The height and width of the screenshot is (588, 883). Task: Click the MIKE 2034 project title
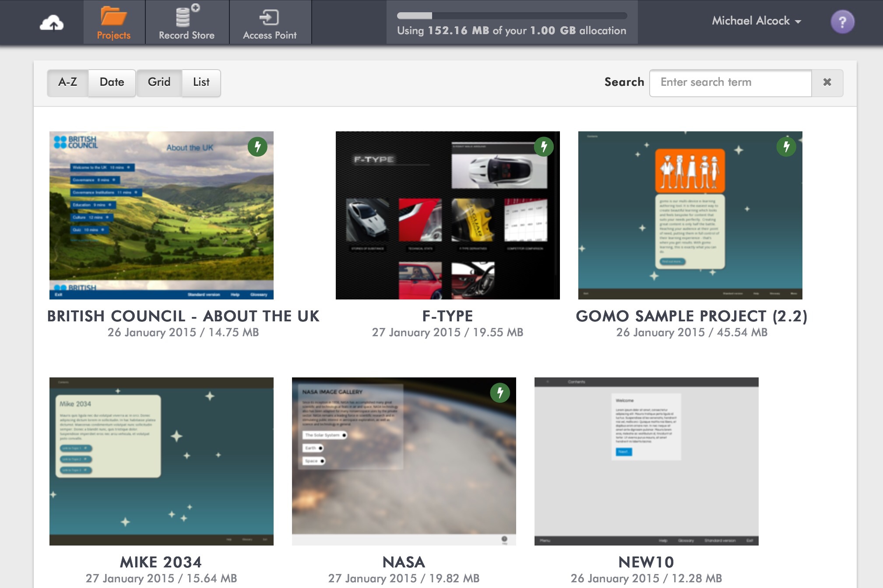coord(161,562)
